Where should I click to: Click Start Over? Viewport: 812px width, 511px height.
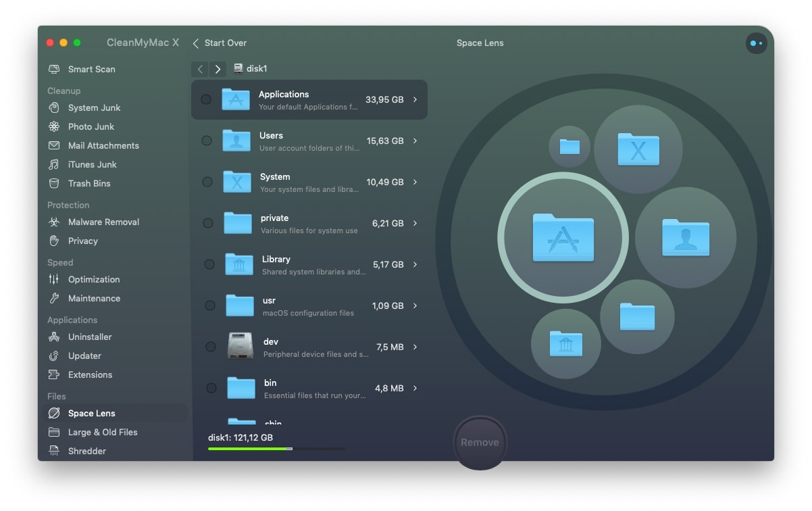coord(220,43)
